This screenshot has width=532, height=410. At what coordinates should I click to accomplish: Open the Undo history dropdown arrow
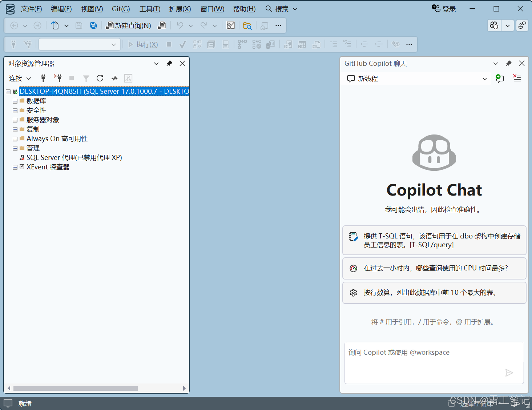(191, 26)
